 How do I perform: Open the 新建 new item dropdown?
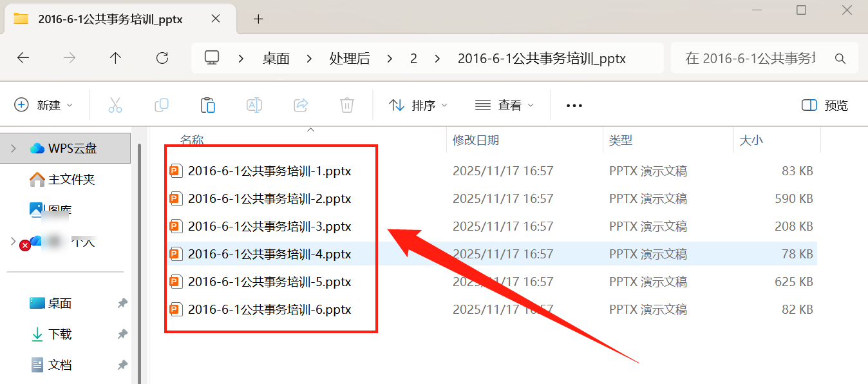tap(44, 104)
